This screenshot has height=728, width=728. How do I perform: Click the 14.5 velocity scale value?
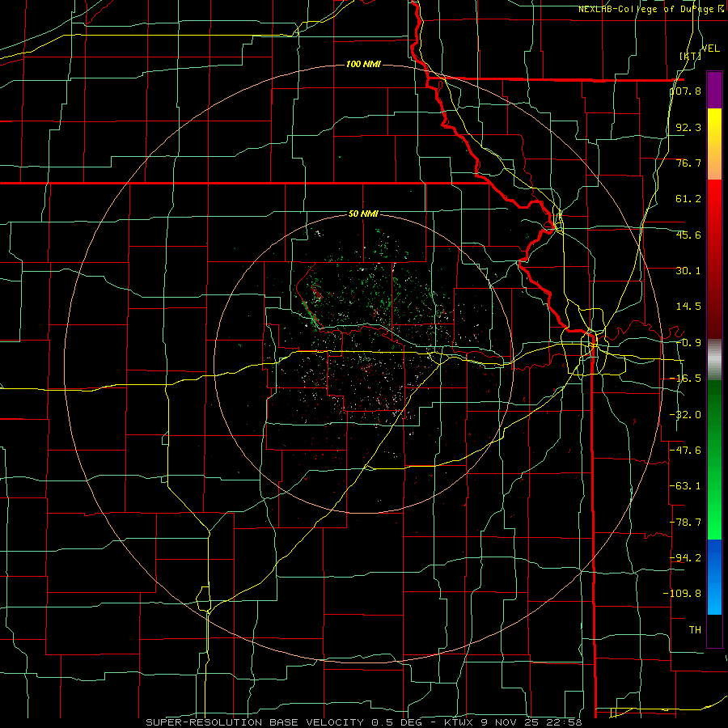(688, 307)
